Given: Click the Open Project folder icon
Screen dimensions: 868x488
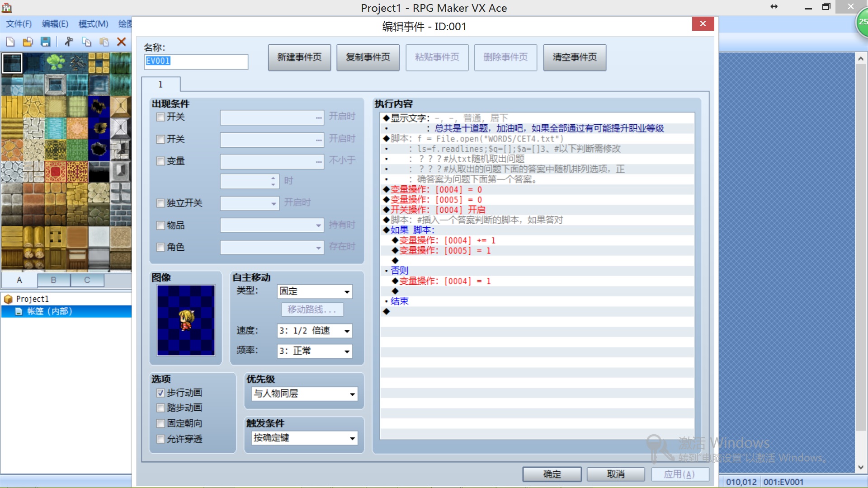Looking at the screenshot, I should [x=28, y=42].
